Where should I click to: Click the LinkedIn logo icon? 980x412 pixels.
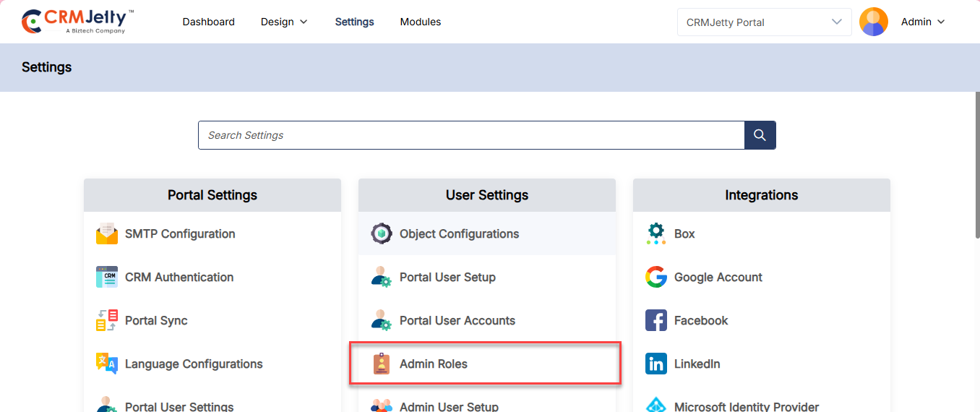click(656, 364)
